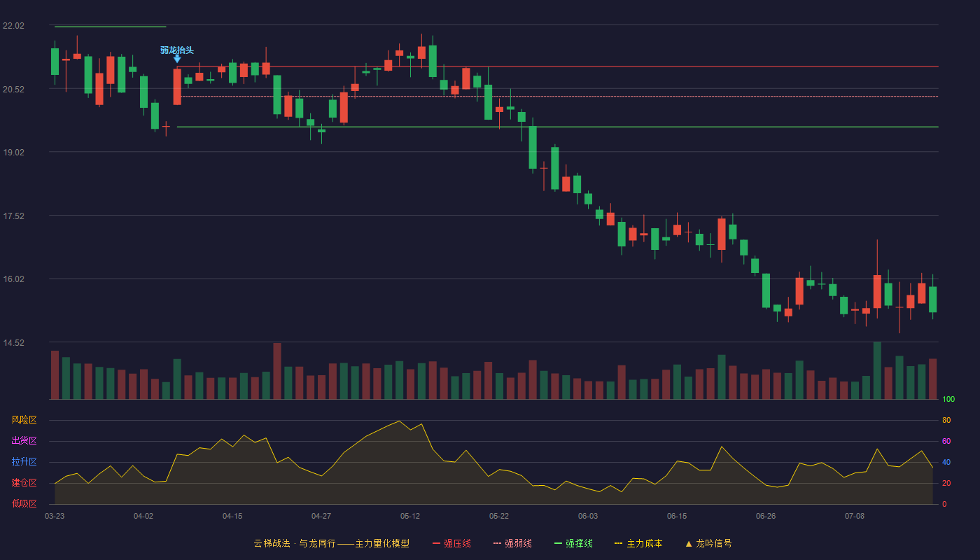Click the 20.52 price axis label

tap(13, 90)
